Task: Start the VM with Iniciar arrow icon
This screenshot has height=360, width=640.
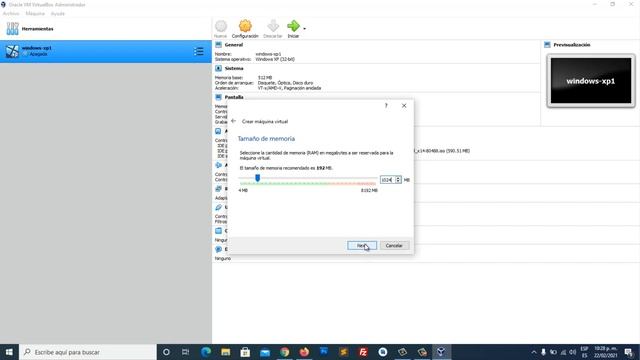Action: [293, 26]
